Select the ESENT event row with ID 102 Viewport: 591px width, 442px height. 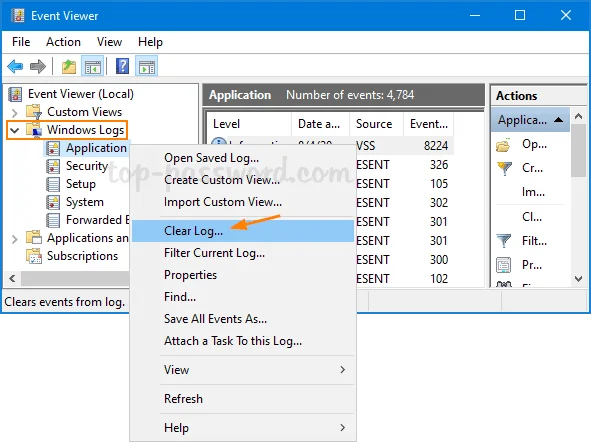pos(404,278)
